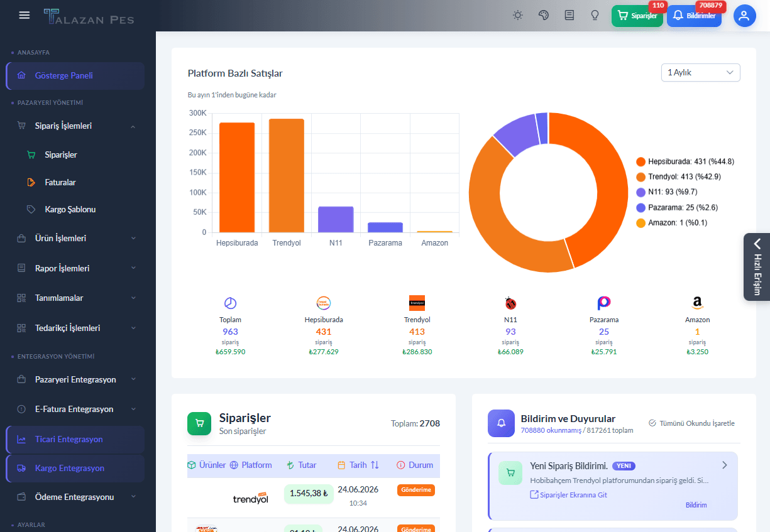
Task: Click the Pazarama logo icon
Action: 604,303
